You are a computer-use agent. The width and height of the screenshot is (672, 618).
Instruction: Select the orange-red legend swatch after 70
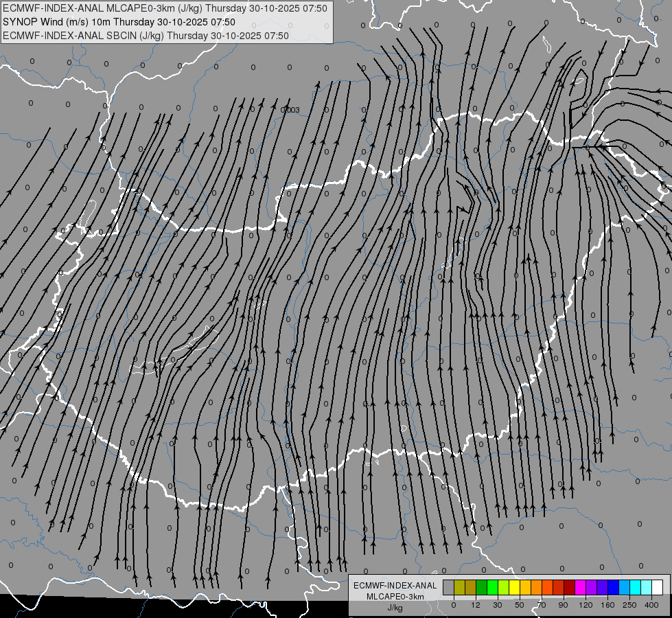pyautogui.click(x=548, y=587)
